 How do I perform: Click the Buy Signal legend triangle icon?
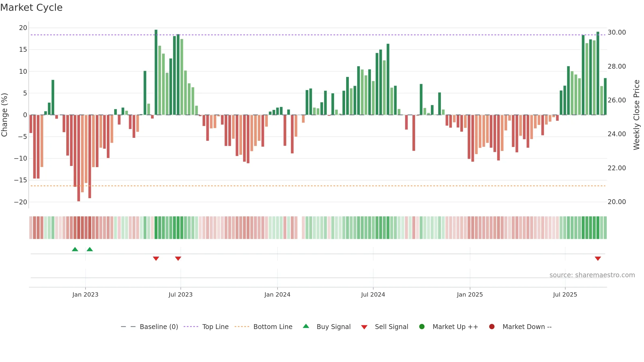pos(306,326)
